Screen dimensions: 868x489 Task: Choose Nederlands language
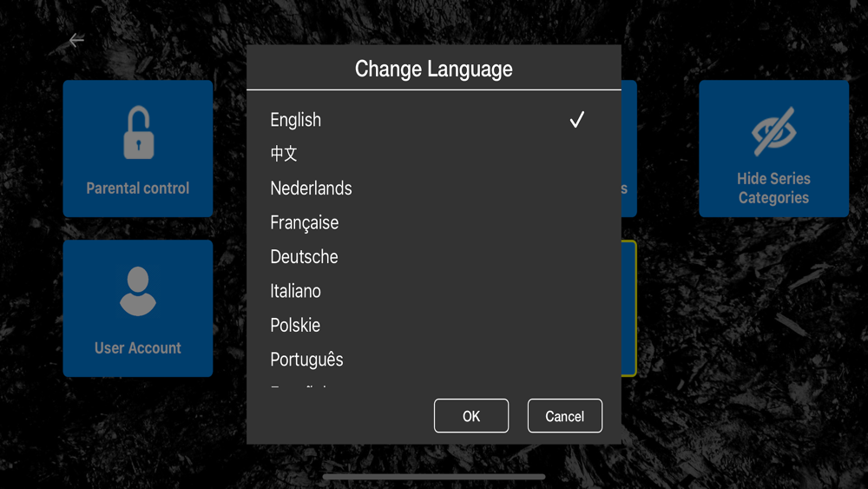tap(433, 188)
